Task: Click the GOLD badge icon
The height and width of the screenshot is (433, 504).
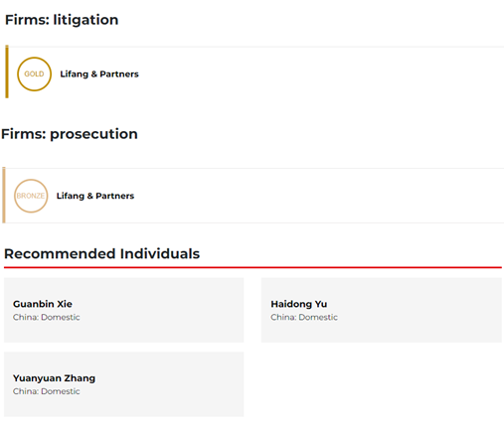Action: 34,73
